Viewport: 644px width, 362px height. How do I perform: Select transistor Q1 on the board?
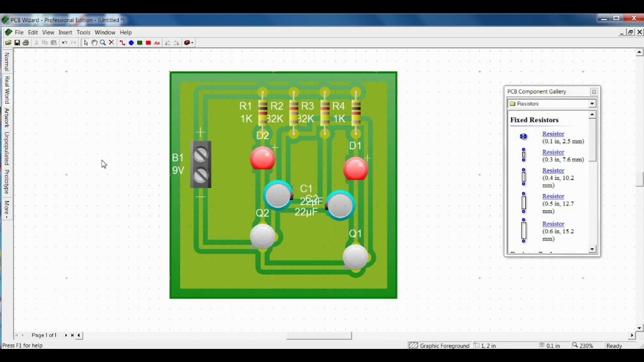tap(356, 256)
